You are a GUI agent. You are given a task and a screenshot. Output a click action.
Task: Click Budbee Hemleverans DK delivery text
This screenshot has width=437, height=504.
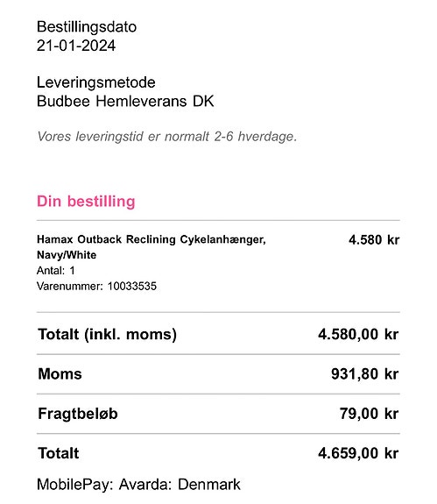pyautogui.click(x=125, y=102)
